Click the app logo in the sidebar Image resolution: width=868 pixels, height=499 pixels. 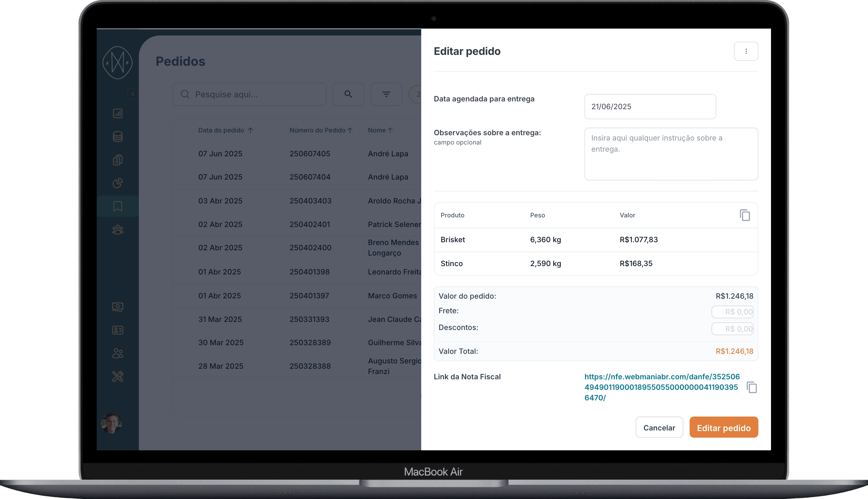coord(117,63)
